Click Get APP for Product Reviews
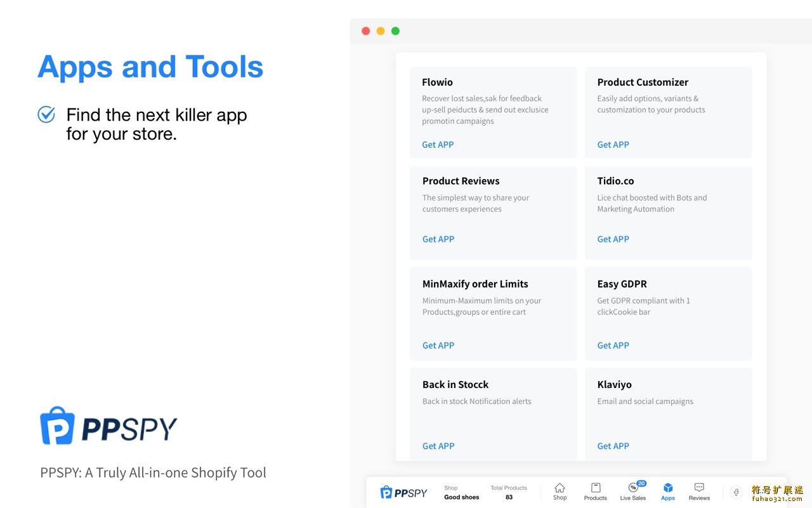812x508 pixels. point(438,239)
